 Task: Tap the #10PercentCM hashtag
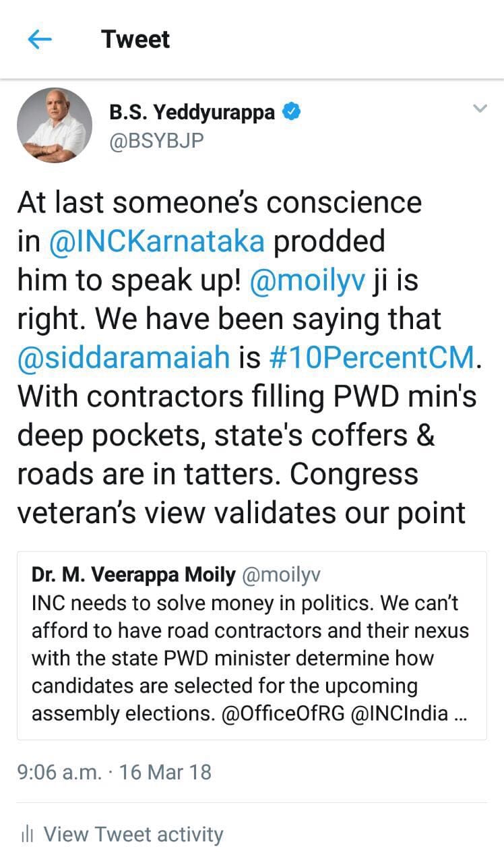[370, 357]
